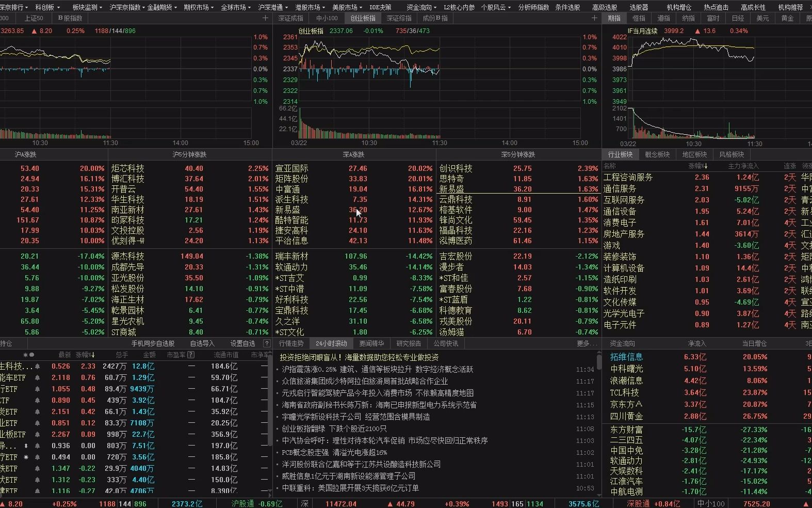The height and width of the screenshot is (508, 812).
Task: Open the 沪深港通 dropdown
Action: point(273,7)
